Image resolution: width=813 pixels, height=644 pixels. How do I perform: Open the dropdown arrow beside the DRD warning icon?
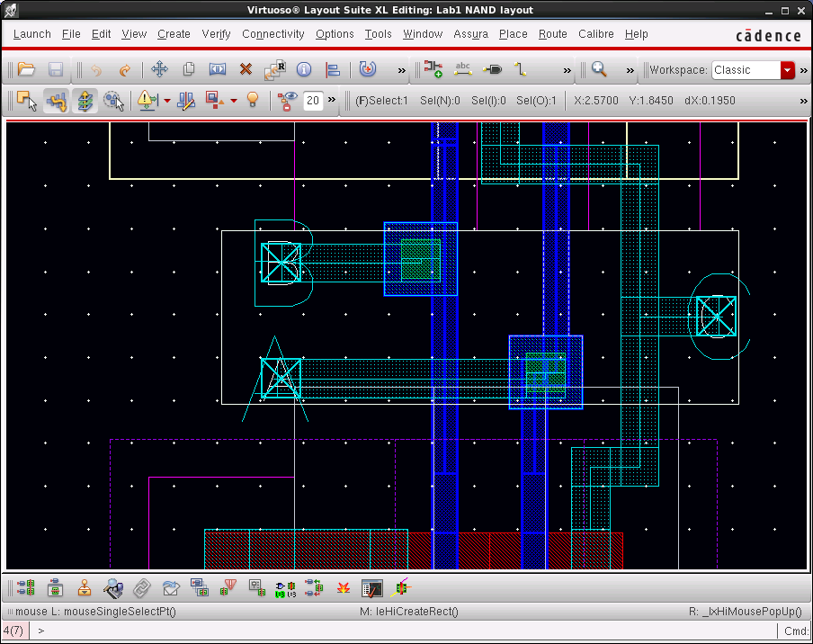[167, 101]
